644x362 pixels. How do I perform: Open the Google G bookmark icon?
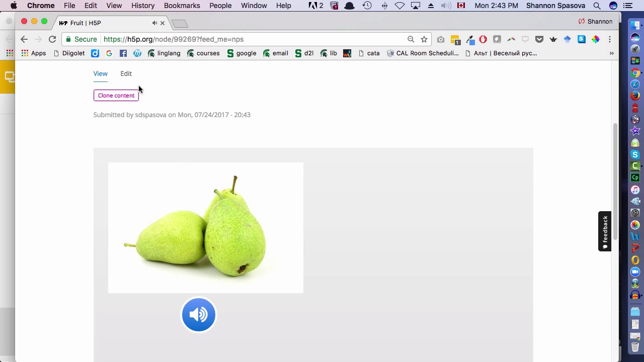click(109, 53)
